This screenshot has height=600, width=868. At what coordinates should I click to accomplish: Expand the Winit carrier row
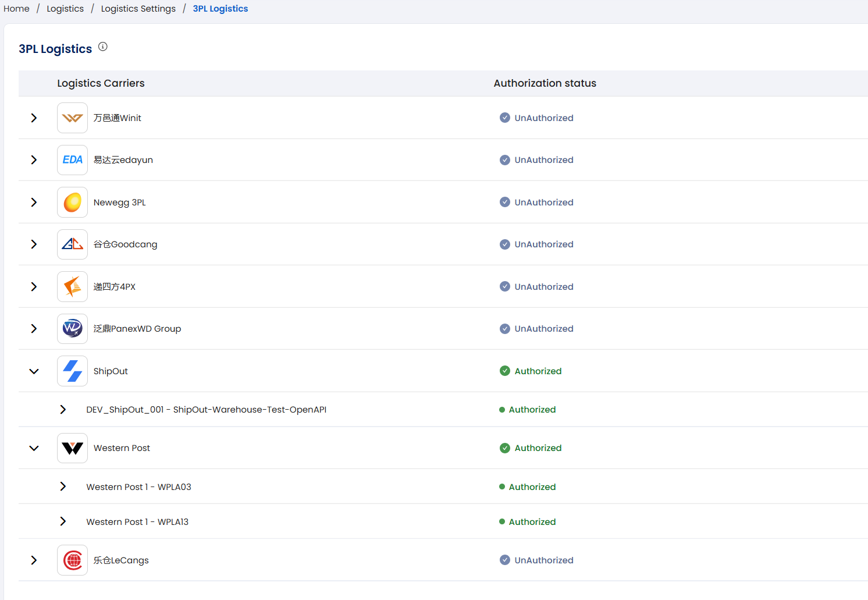coord(34,118)
